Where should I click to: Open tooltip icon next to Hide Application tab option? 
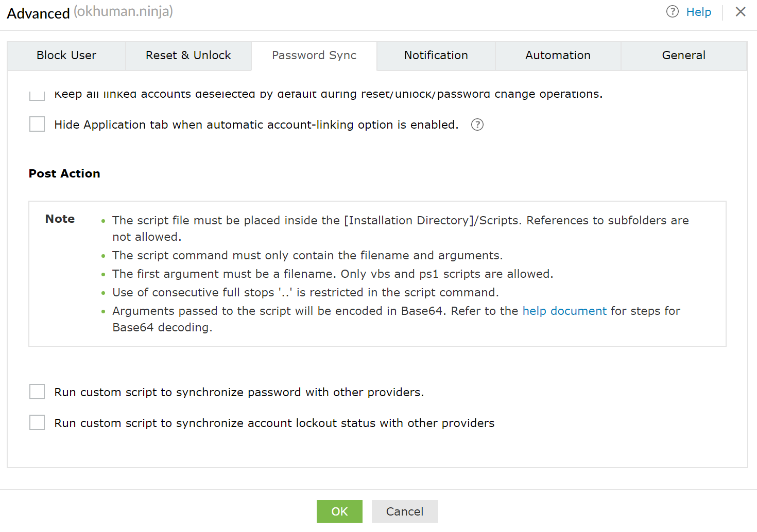(477, 125)
